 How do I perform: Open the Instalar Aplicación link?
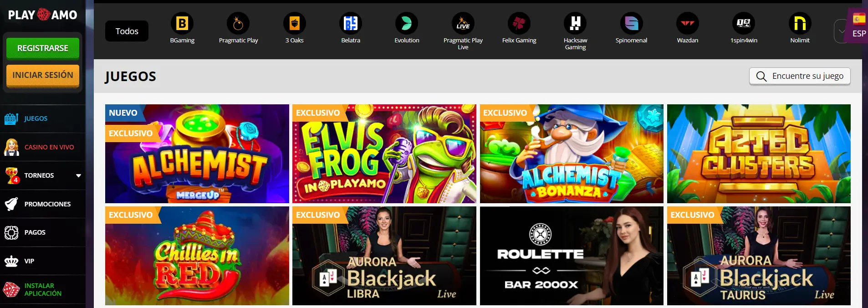click(x=43, y=289)
